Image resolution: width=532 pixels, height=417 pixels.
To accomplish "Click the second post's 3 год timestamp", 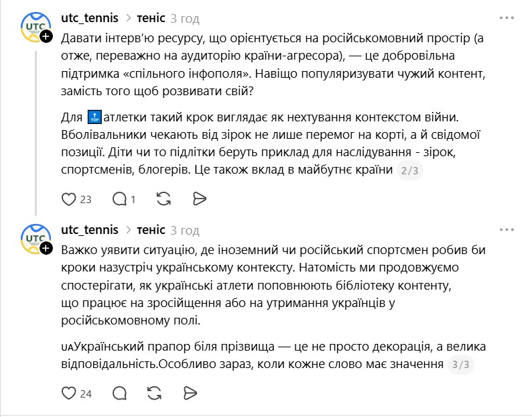I will coord(185,230).
